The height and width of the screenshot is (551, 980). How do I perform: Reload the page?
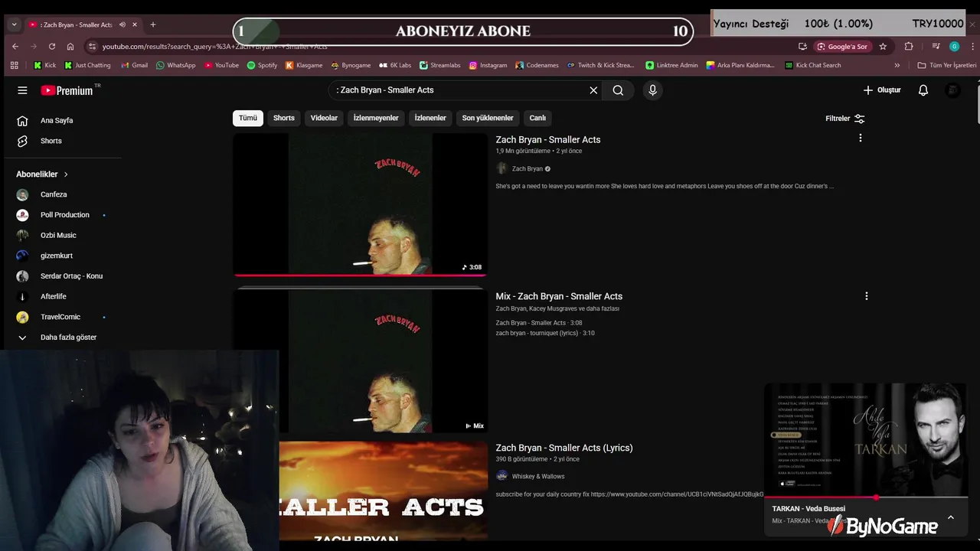click(x=51, y=46)
